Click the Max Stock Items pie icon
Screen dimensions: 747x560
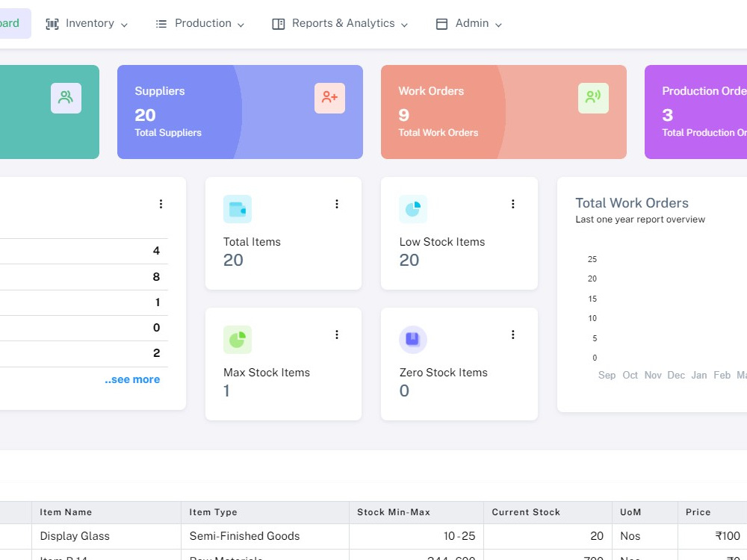pos(238,340)
